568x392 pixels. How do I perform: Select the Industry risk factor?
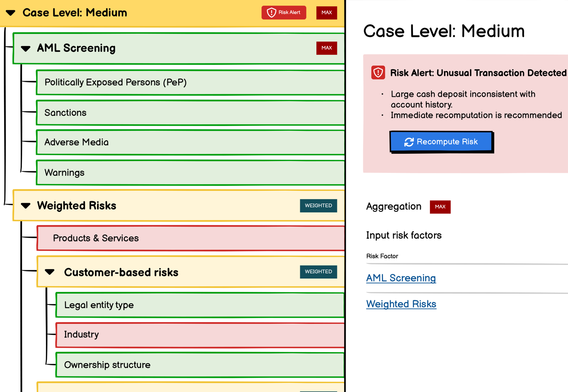pos(81,335)
